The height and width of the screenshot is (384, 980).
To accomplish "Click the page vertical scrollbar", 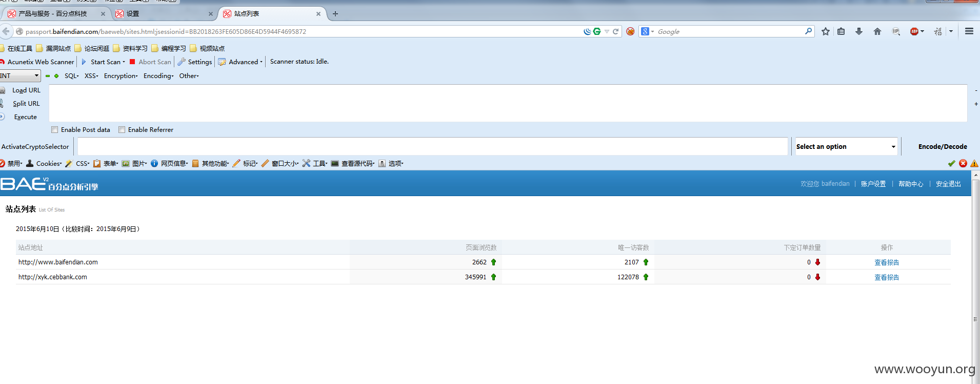I will (975, 277).
